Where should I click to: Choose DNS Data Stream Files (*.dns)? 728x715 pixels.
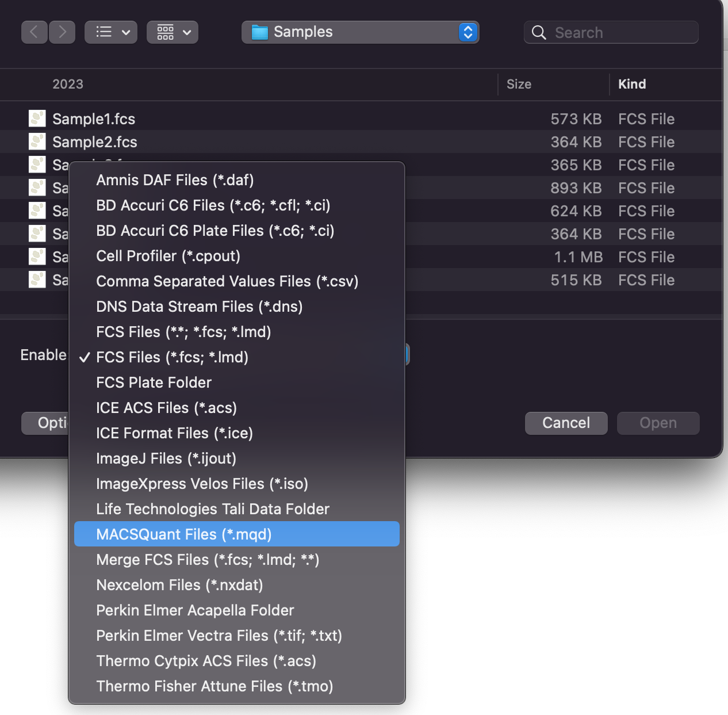click(x=237, y=307)
